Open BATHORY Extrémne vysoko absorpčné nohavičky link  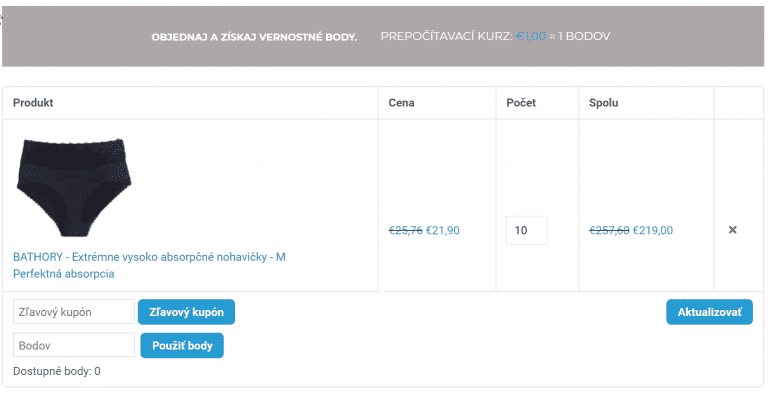pyautogui.click(x=149, y=257)
